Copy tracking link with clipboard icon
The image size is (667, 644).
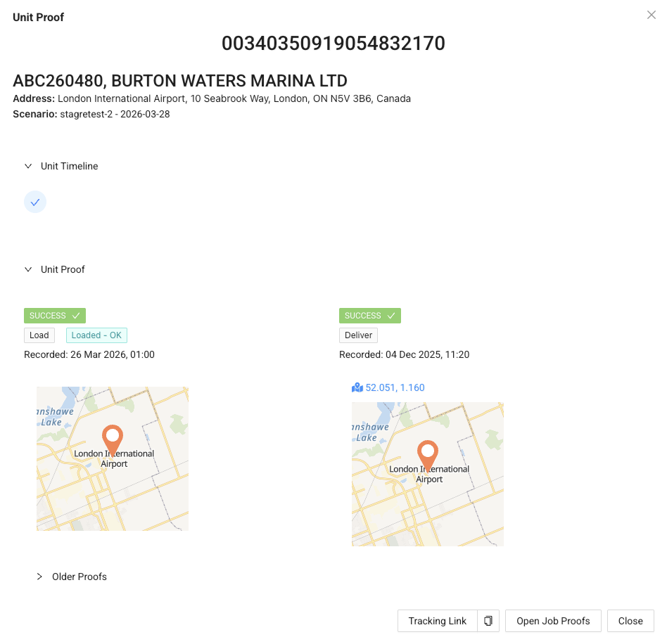coord(488,621)
